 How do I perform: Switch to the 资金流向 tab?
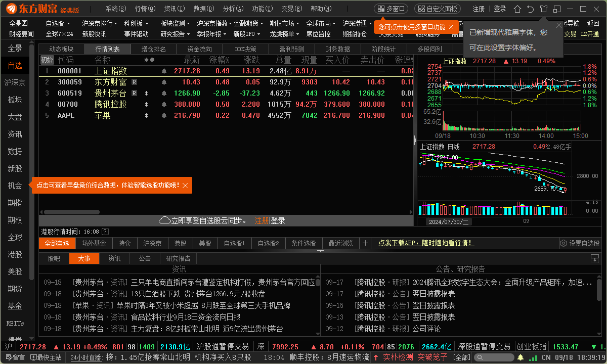(x=199, y=49)
